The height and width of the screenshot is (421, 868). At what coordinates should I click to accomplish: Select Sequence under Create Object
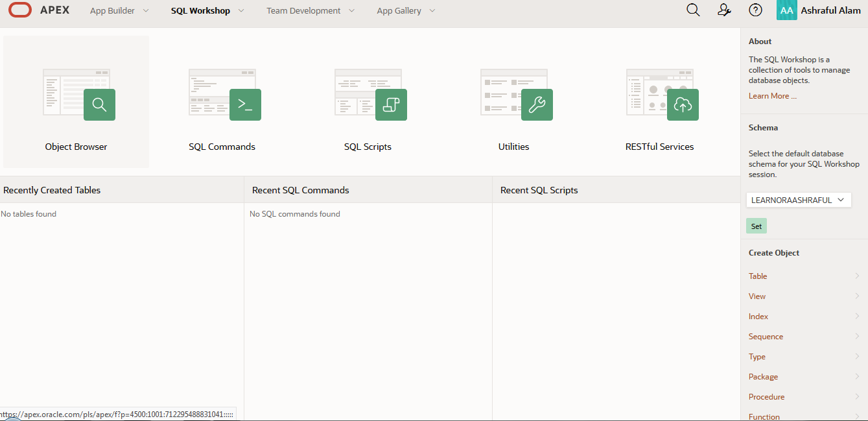[766, 337]
